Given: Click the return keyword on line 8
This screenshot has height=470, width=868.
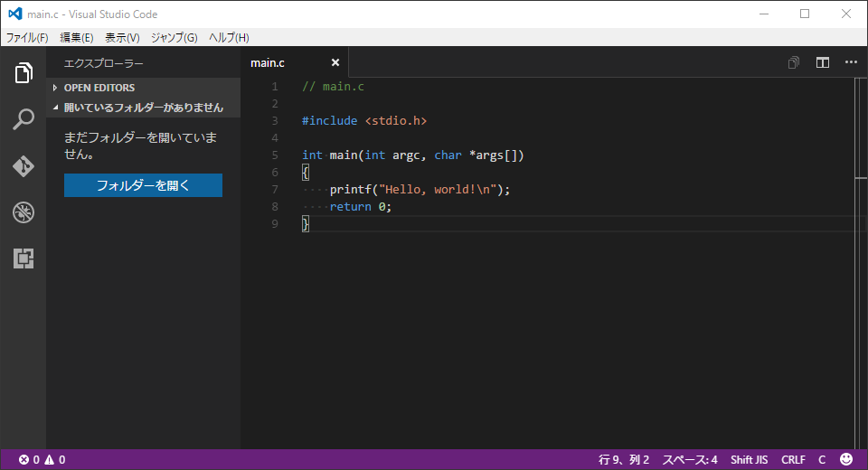Looking at the screenshot, I should [x=351, y=206].
